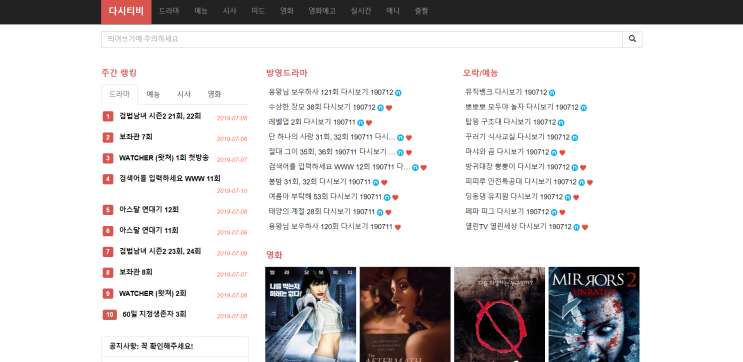Click heart icon beside 용왕님 보우하사 120회
The width and height of the screenshot is (743, 362).
coord(398,227)
